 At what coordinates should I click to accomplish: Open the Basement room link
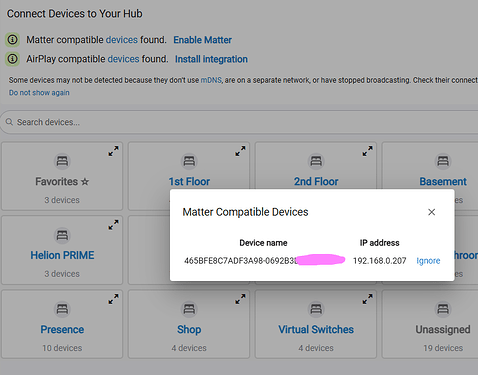click(443, 182)
